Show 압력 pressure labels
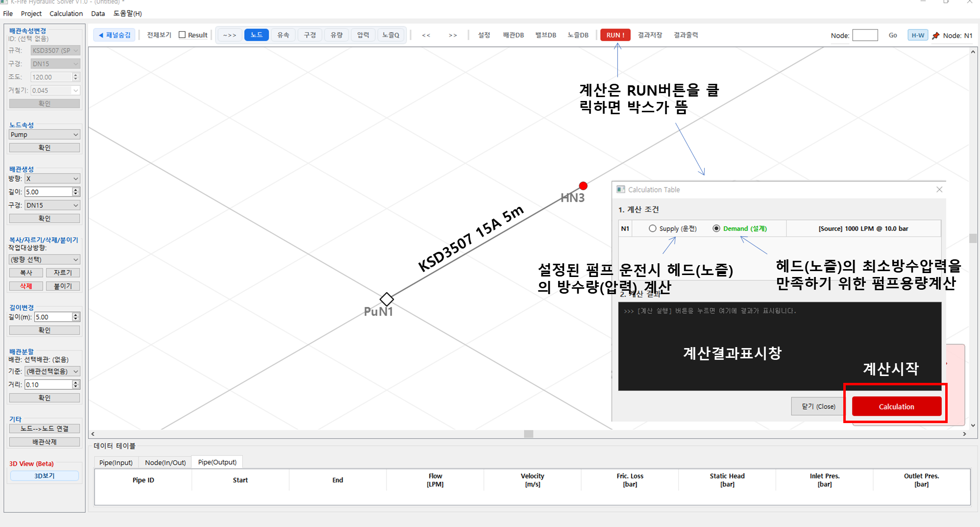This screenshot has width=980, height=527. (363, 35)
